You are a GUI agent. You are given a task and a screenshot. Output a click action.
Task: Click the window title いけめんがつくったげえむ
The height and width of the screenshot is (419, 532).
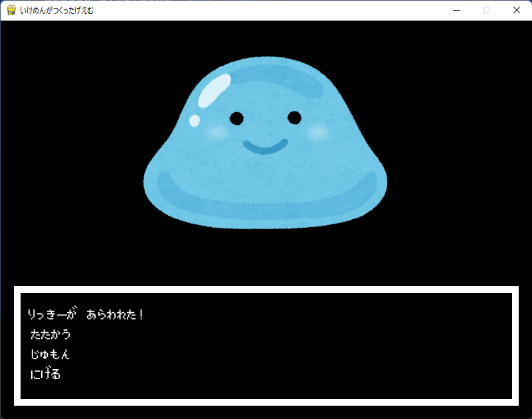(56, 11)
